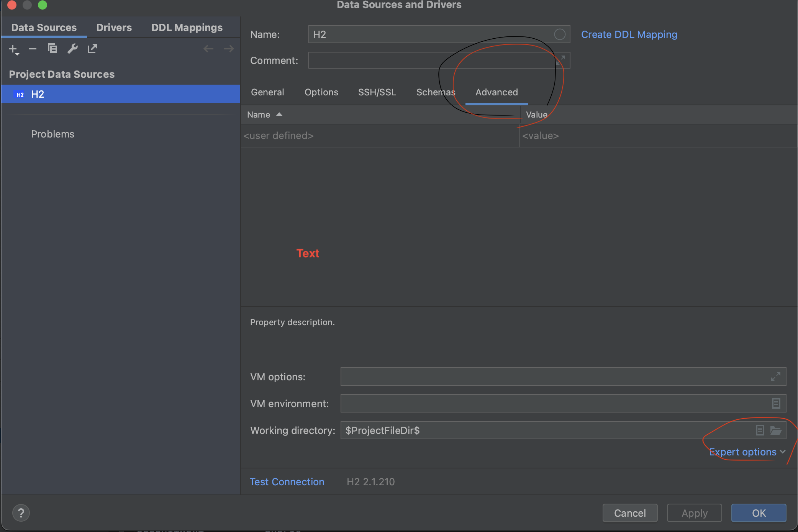Click the export arrow toolbar icon
The image size is (798, 532).
[x=92, y=49]
